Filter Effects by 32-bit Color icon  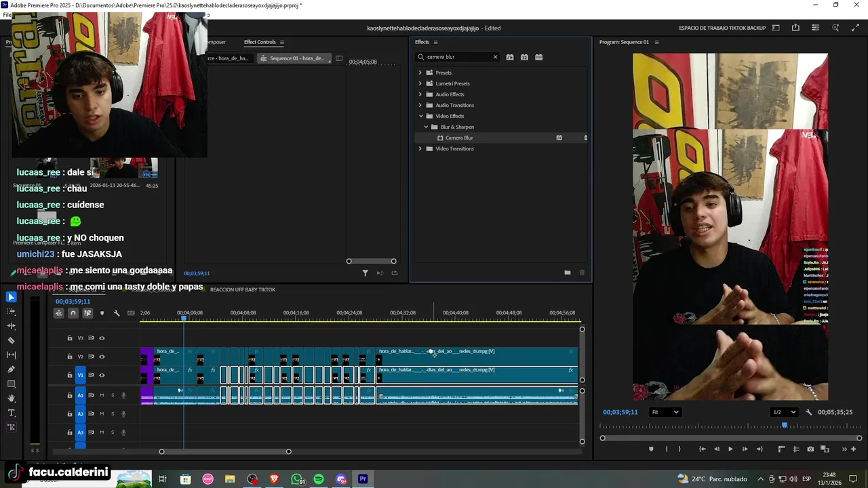tap(524, 57)
